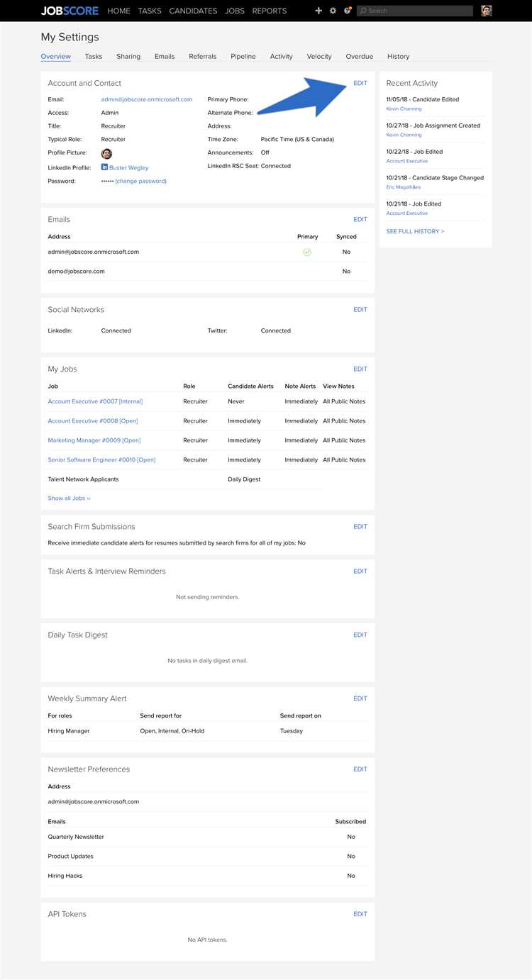
Task: Open Account Executive #0008 [Open] job
Action: pos(93,421)
